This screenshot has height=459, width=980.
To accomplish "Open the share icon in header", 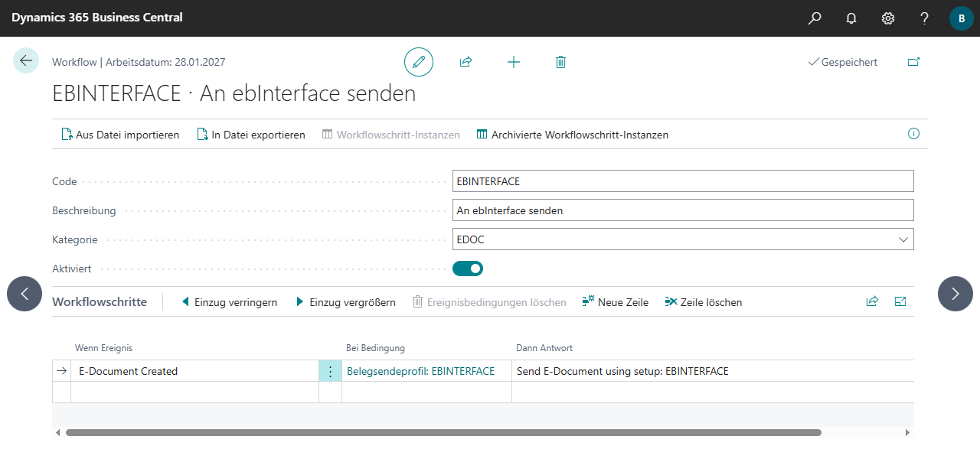I will pyautogui.click(x=465, y=62).
